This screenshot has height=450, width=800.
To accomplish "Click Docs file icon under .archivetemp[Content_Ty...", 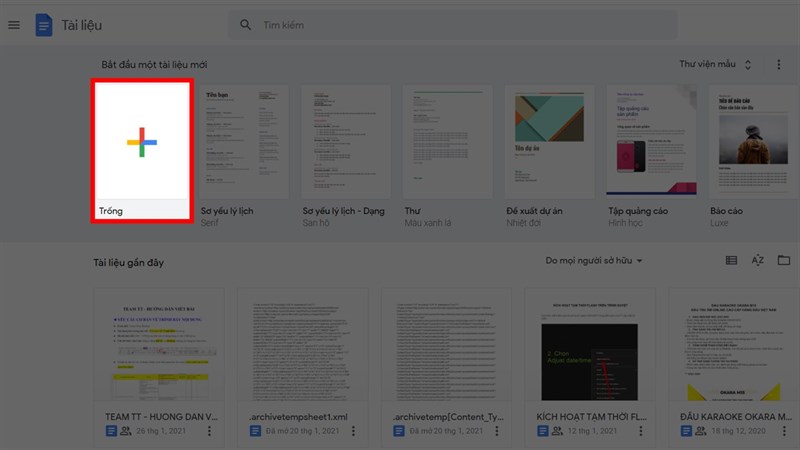I will [399, 431].
